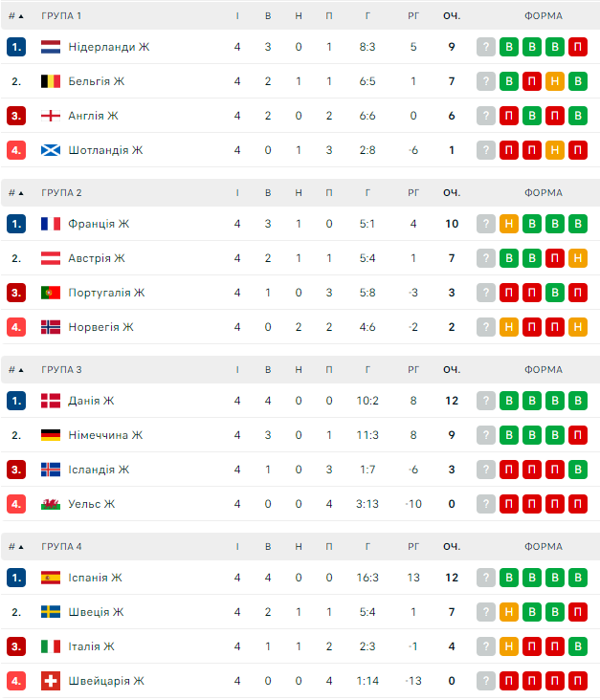
Task: Open Німеччина Ж team link
Action: point(105,435)
